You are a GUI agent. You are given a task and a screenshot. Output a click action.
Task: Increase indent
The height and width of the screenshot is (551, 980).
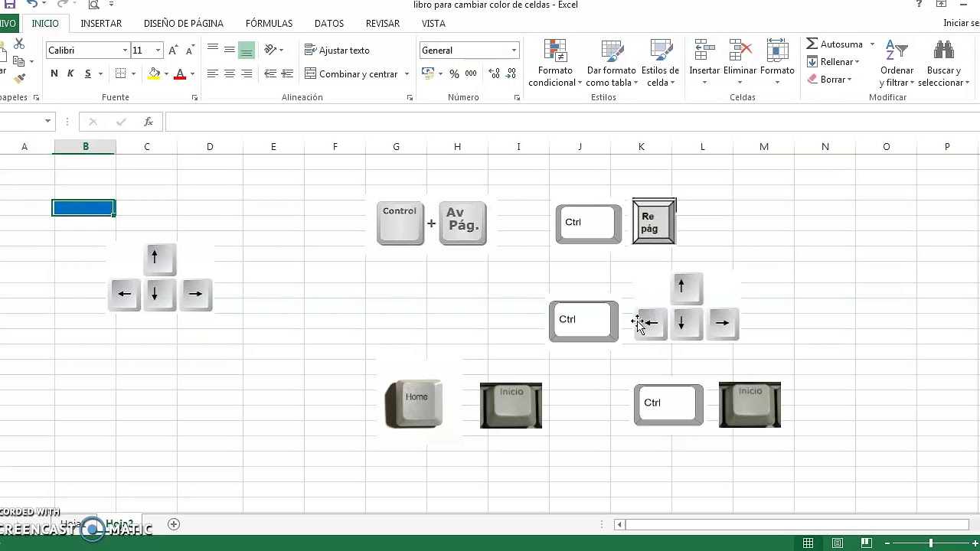[x=287, y=73]
